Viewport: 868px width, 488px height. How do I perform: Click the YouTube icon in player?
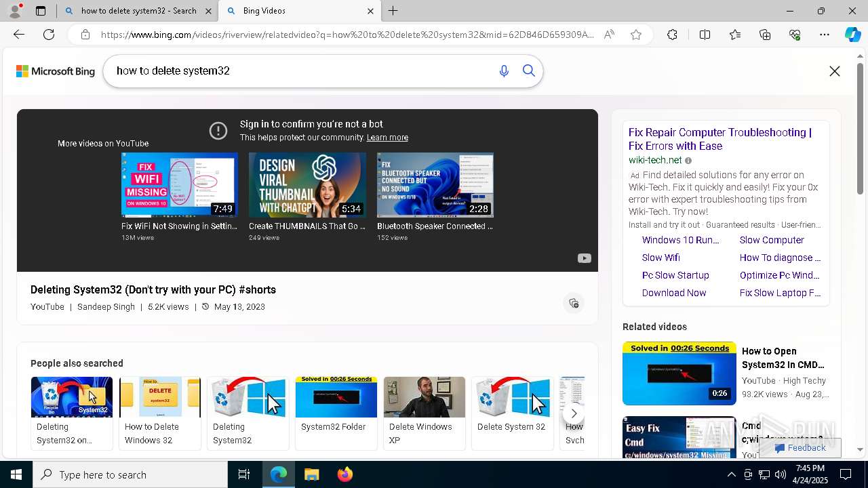(584, 258)
